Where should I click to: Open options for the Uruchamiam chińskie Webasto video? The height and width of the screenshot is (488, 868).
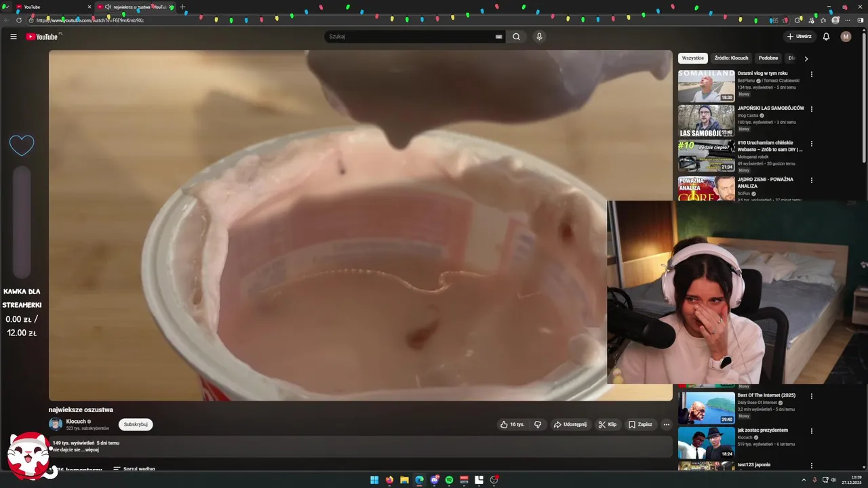pos(811,144)
